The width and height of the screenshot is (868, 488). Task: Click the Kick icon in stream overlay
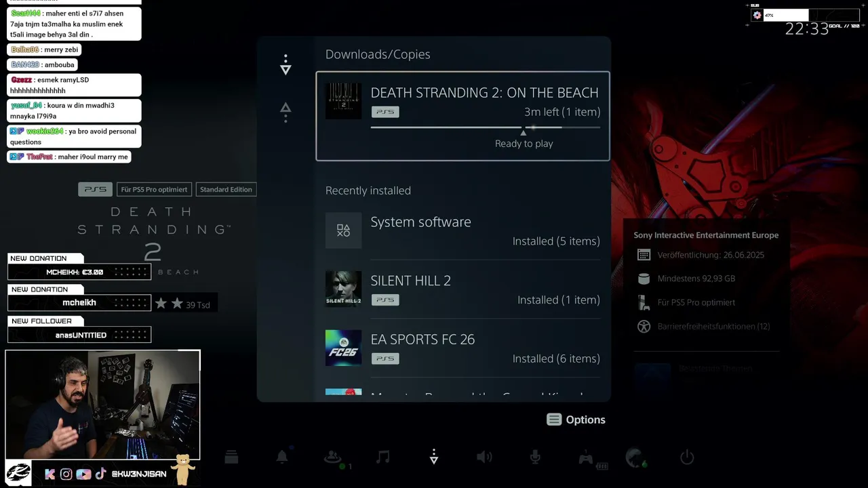click(50, 474)
